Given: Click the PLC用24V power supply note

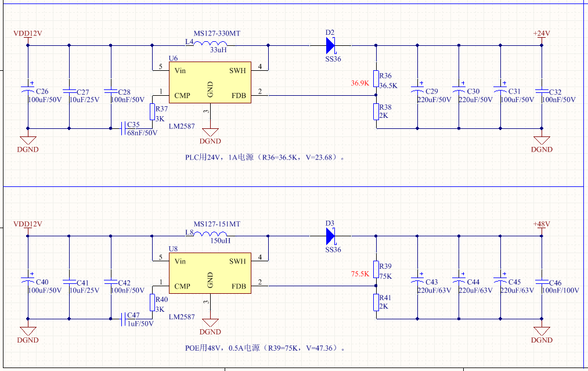Looking at the screenshot, I should pyautogui.click(x=265, y=157).
